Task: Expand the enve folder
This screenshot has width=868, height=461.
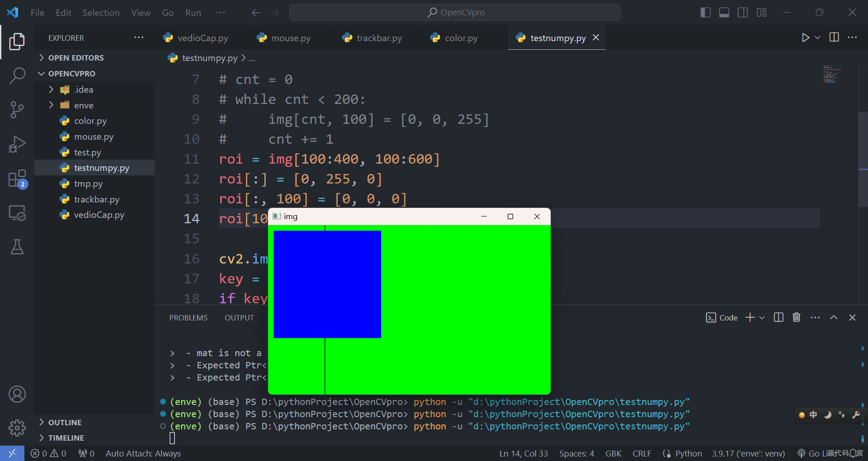Action: (x=84, y=105)
